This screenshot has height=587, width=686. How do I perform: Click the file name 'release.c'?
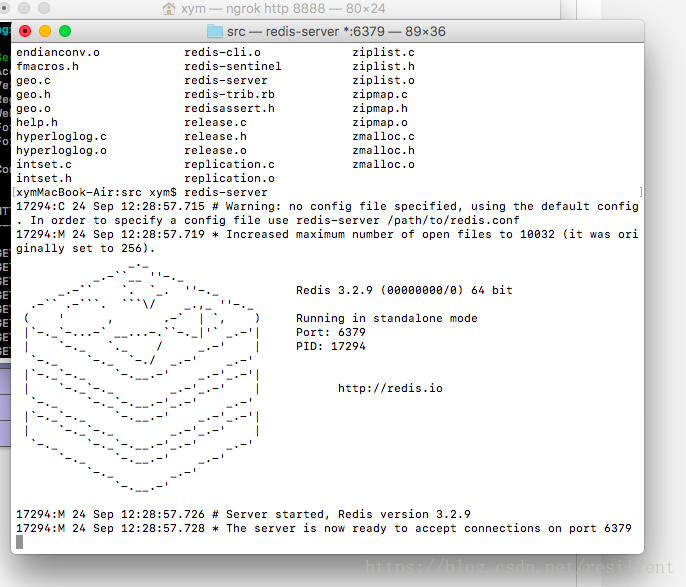coord(216,122)
